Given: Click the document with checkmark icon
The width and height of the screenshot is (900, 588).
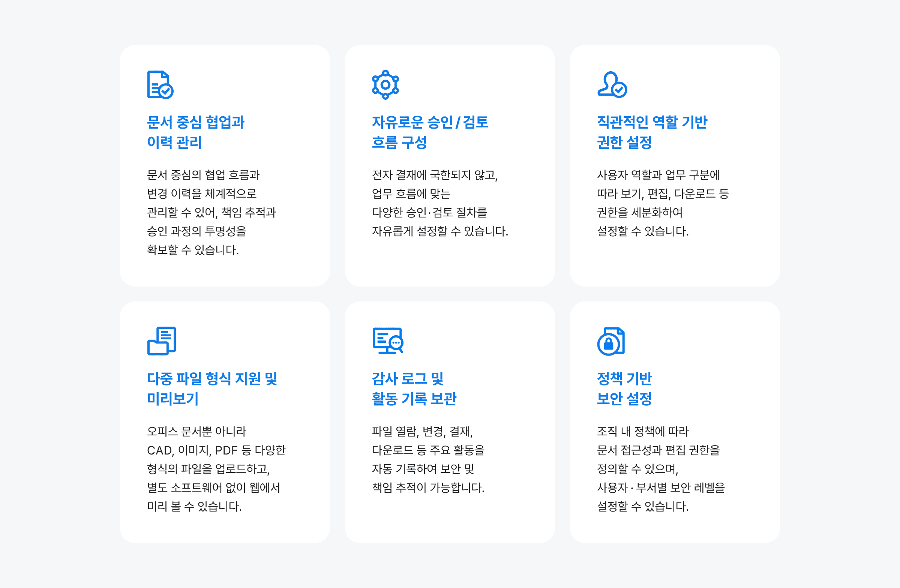Looking at the screenshot, I should click(x=160, y=85).
